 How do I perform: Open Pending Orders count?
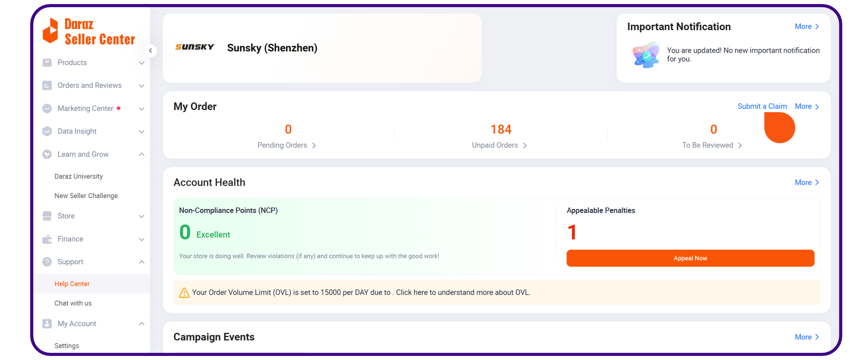point(288,129)
